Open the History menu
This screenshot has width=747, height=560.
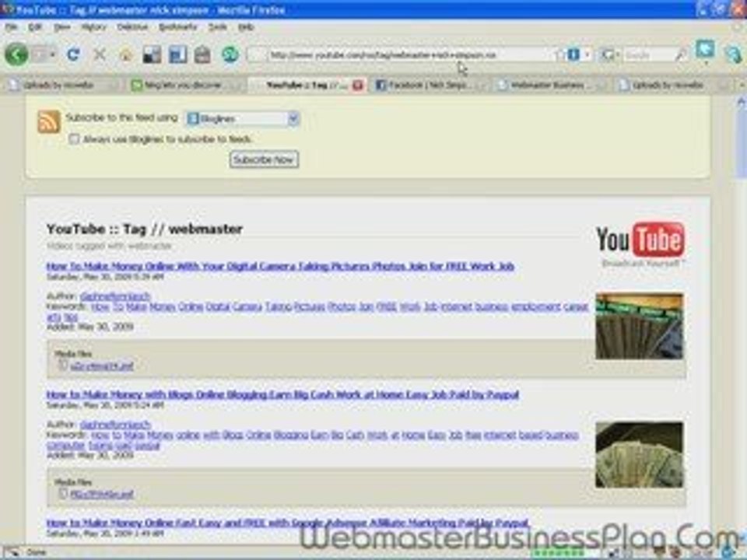[x=94, y=27]
